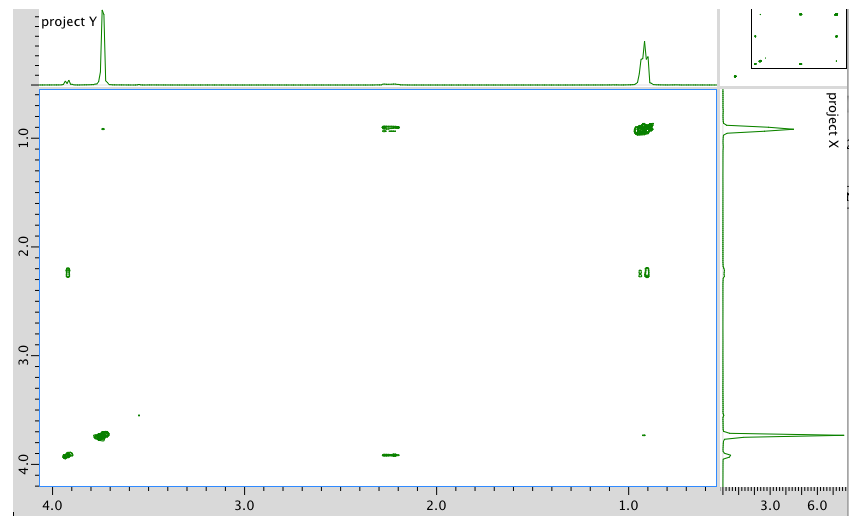
Task: Select the diagonal peak near 0.9 ppm
Action: pyautogui.click(x=643, y=129)
